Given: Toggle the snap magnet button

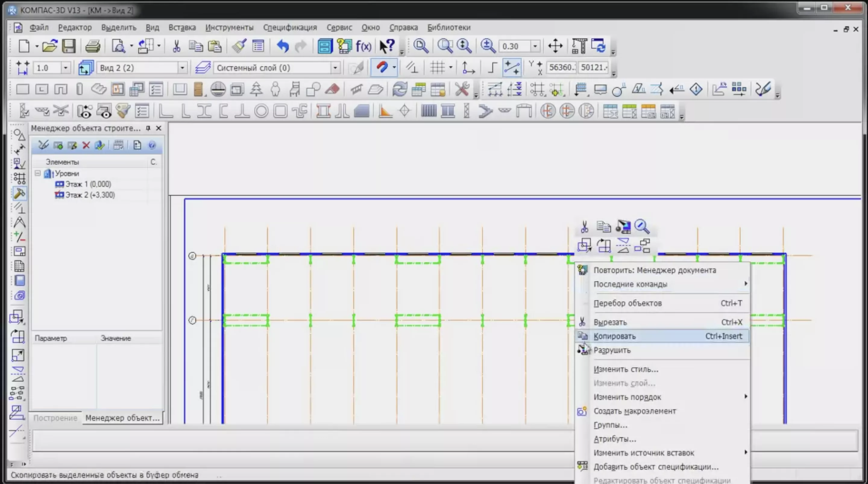Looking at the screenshot, I should pos(382,68).
